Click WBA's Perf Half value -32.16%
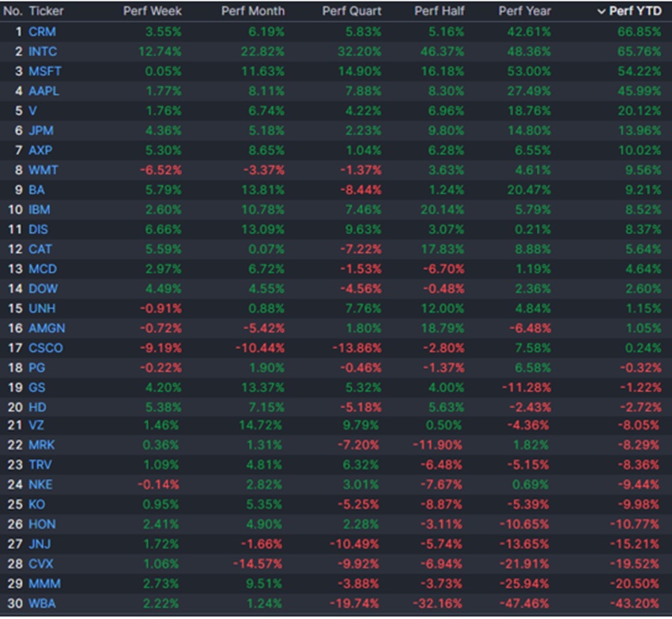672x619 pixels. [437, 603]
